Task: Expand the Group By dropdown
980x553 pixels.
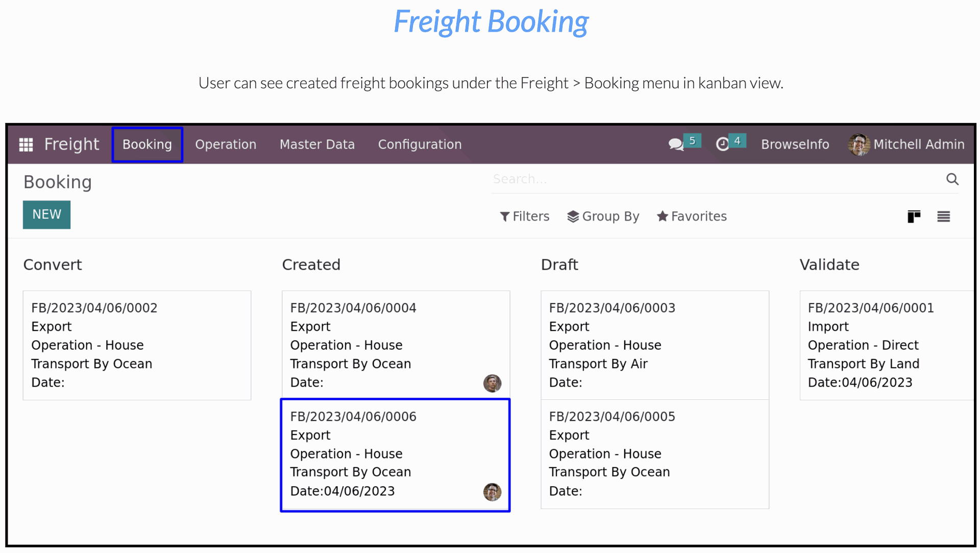Action: pos(603,217)
